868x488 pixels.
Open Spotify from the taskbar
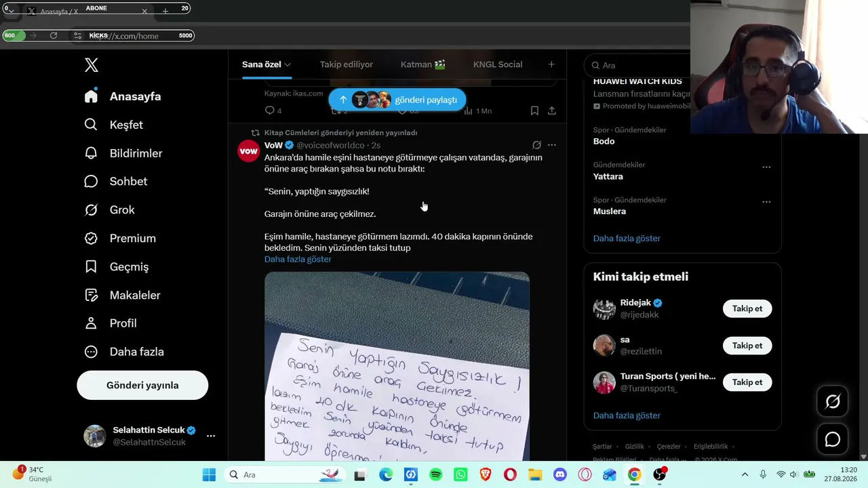436,474
